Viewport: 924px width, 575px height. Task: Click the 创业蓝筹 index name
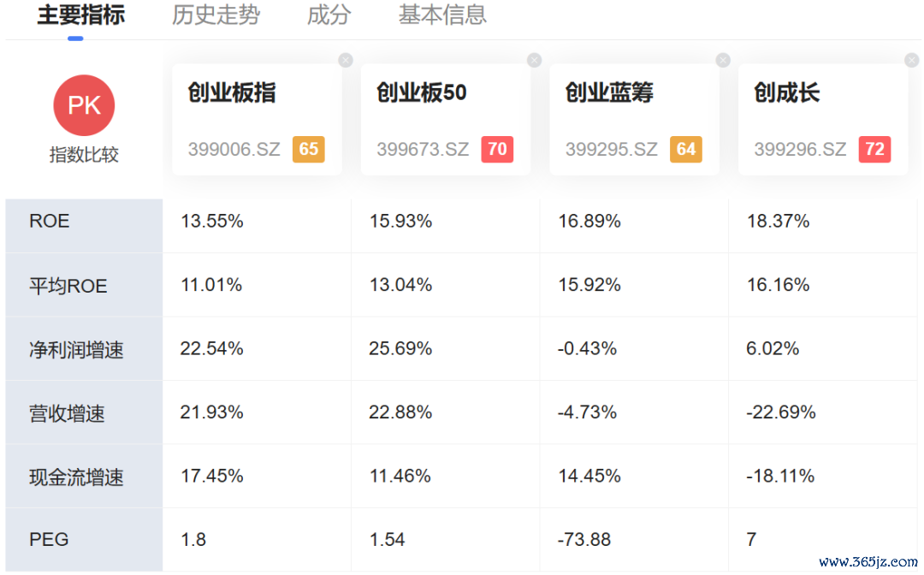(609, 92)
